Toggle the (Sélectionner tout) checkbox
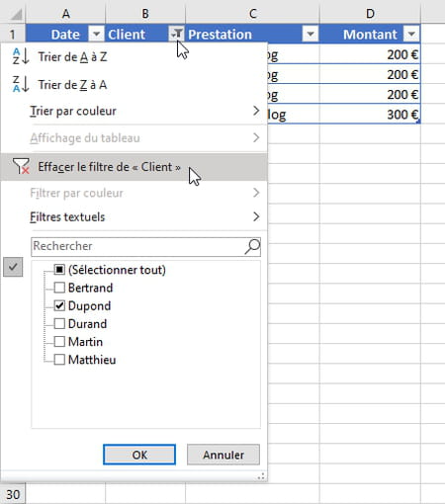Viewport: 445px width, 504px height. click(59, 270)
